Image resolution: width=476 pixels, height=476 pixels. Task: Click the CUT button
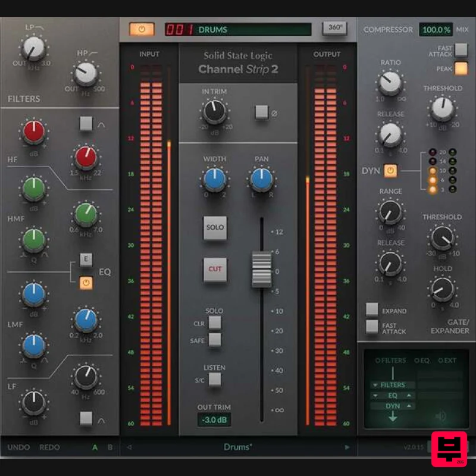(x=215, y=270)
